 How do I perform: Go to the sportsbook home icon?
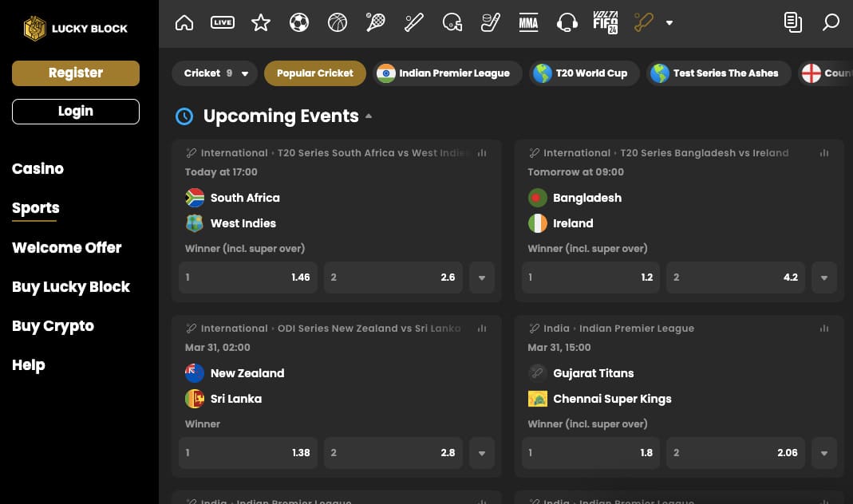184,23
